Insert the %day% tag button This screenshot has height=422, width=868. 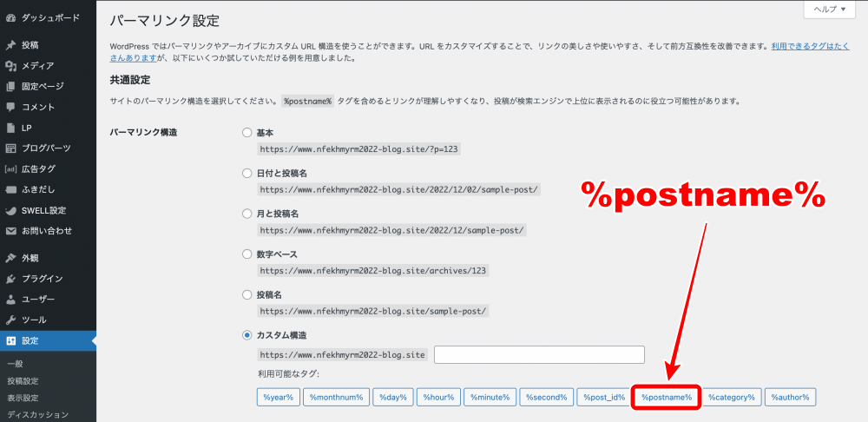pos(392,397)
